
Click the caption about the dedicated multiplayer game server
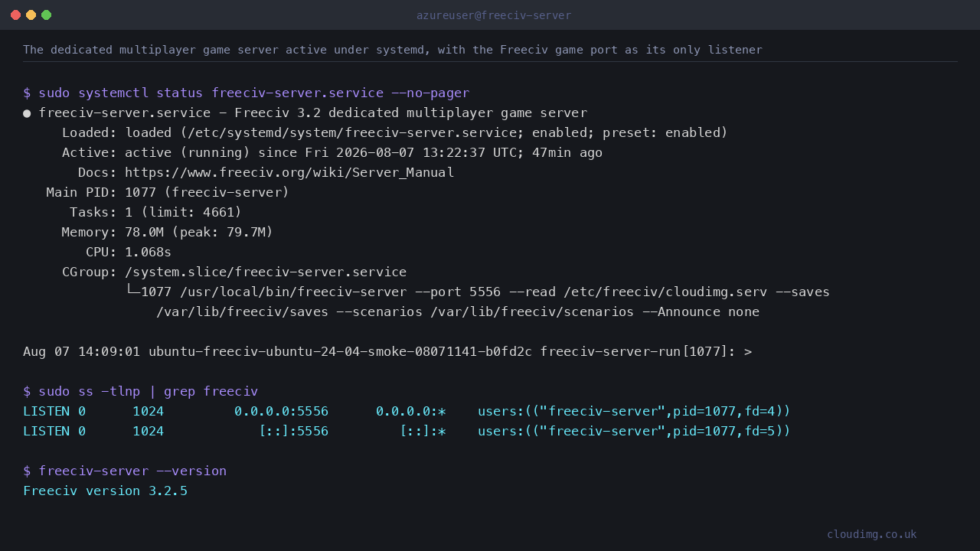(x=393, y=50)
